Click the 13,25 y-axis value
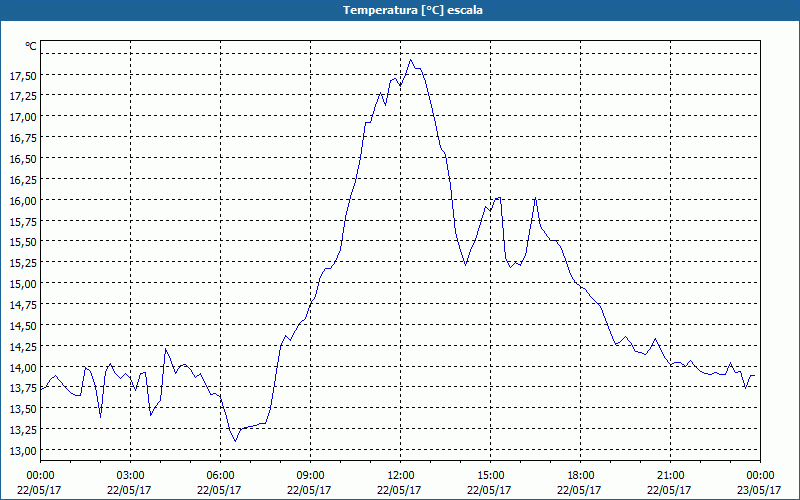The width and height of the screenshot is (800, 500). 23,430
